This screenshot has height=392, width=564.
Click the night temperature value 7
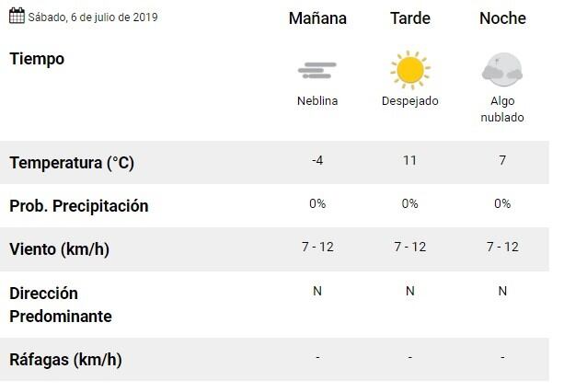point(502,160)
